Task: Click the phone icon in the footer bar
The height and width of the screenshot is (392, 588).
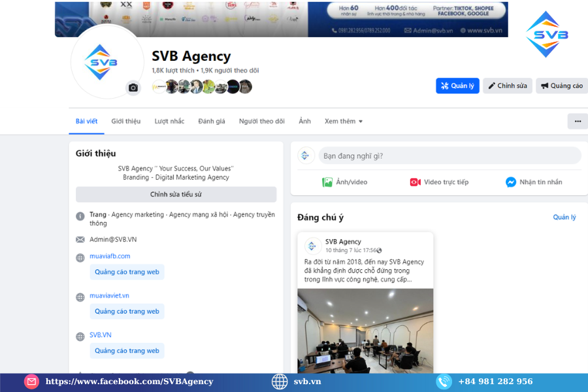Action: point(444,382)
